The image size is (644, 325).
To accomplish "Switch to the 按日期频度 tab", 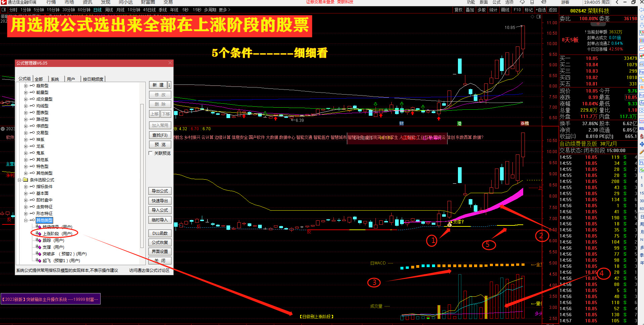I will [x=93, y=79].
